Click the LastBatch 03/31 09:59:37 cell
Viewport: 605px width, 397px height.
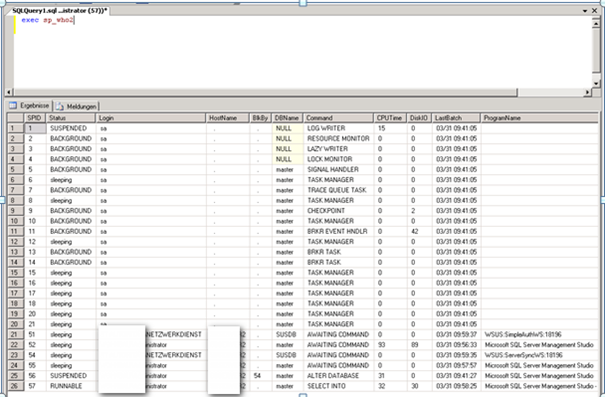click(x=456, y=334)
